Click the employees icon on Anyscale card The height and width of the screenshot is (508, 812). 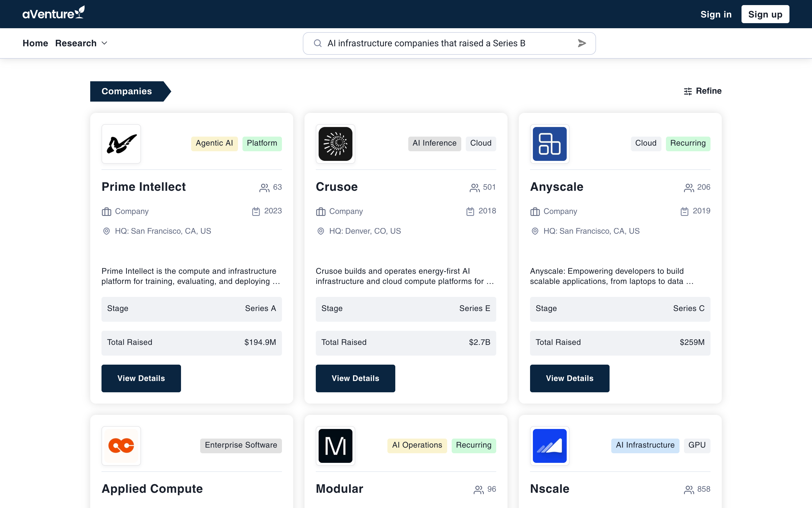point(689,187)
